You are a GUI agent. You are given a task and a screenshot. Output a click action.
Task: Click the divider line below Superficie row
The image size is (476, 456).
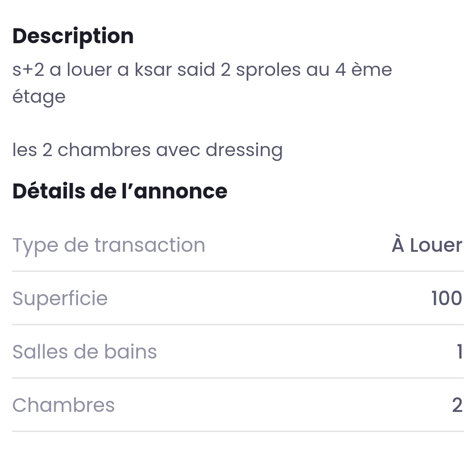(238, 325)
